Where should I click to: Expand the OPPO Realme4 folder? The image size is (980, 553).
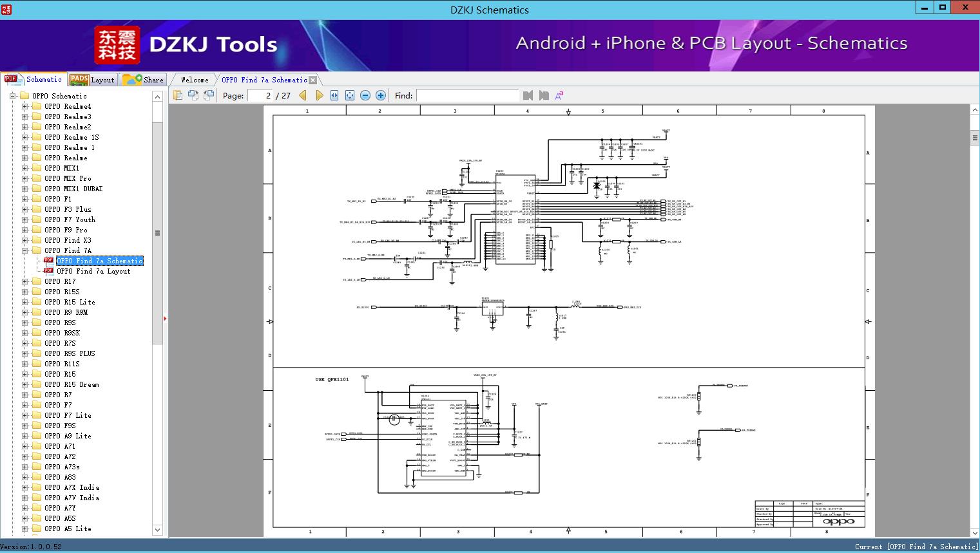coord(24,106)
